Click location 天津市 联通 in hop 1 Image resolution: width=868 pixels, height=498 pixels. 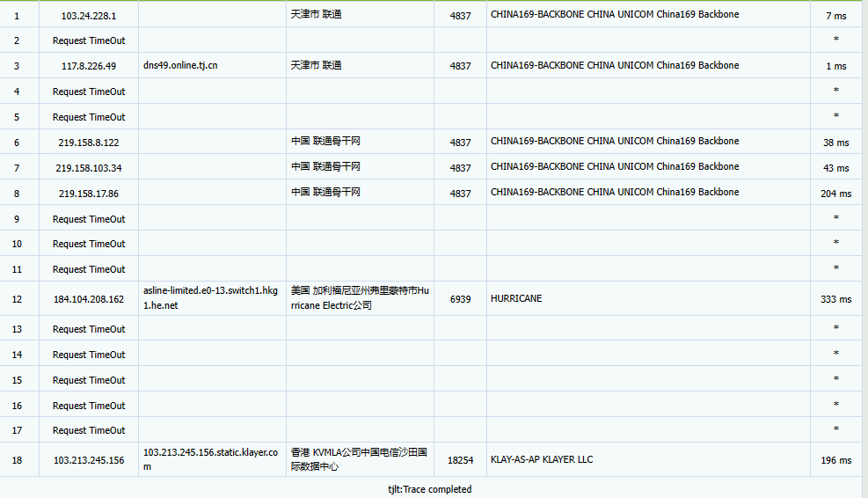pos(316,14)
